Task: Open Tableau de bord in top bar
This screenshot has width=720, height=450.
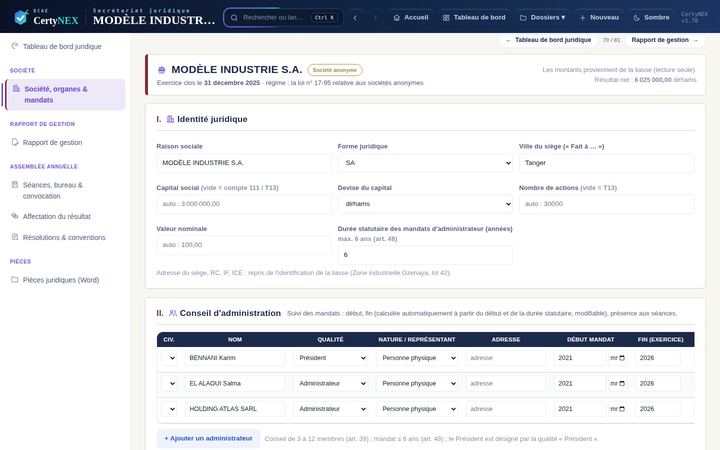Action: pyautogui.click(x=474, y=17)
